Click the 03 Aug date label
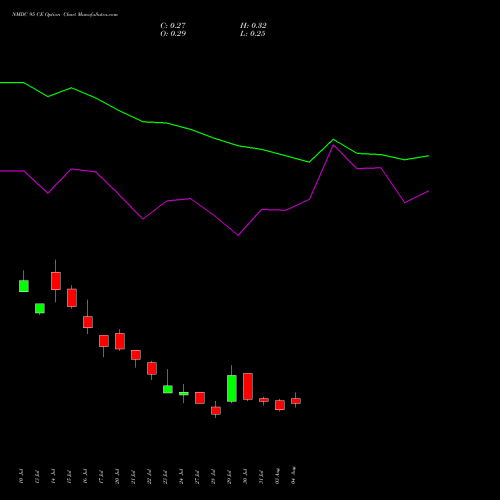 point(277,476)
